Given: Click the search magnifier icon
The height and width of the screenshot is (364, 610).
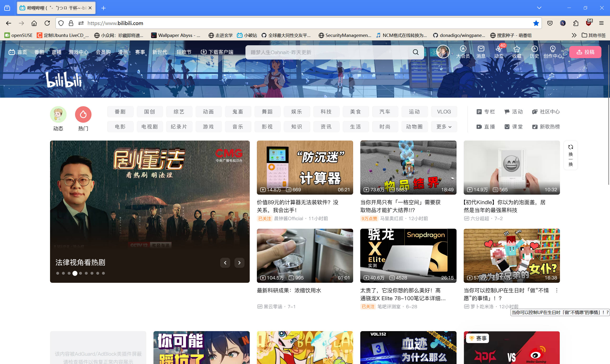Looking at the screenshot, I should coord(416,52).
